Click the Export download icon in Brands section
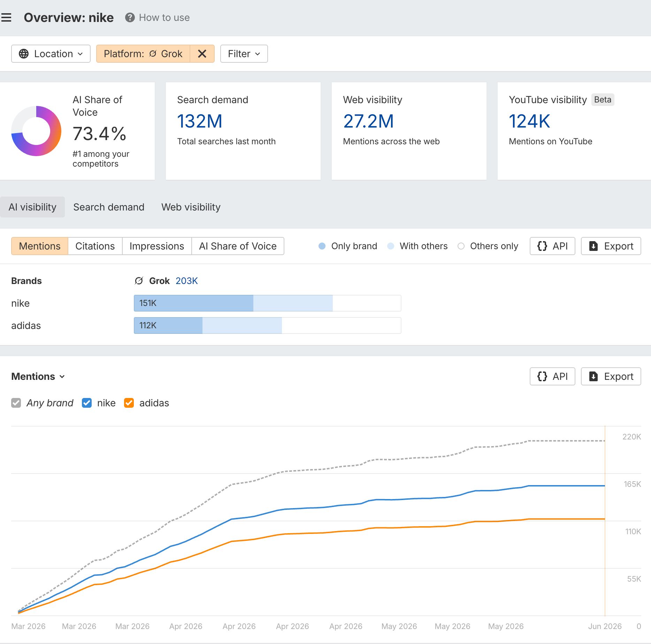The width and height of the screenshot is (651, 644). [x=593, y=246]
